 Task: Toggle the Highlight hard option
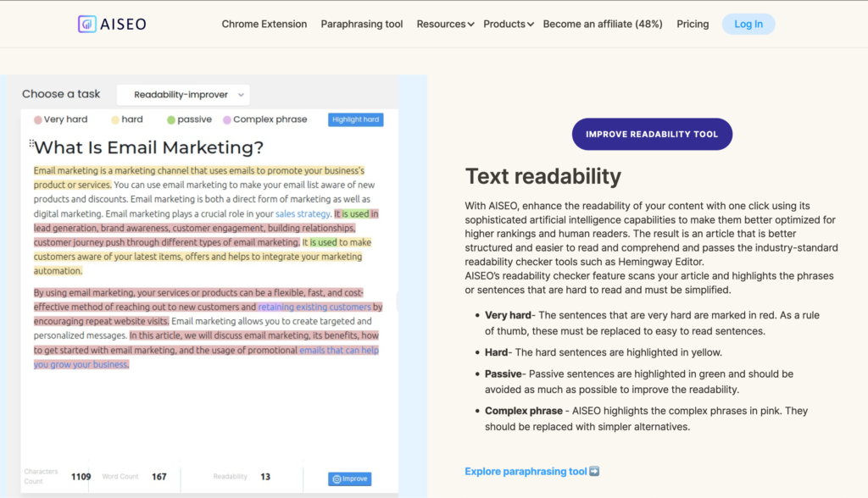(x=355, y=119)
